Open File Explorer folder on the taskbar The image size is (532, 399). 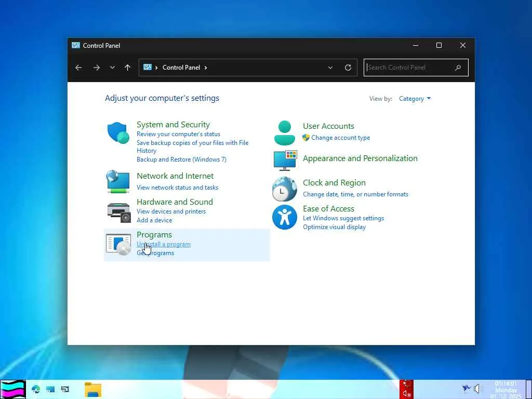(93, 390)
